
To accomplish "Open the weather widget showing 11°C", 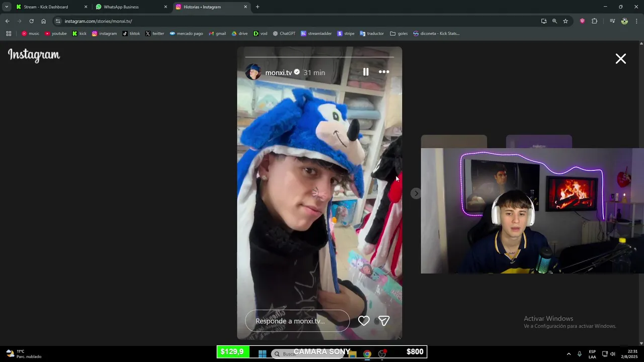I will click(24, 353).
